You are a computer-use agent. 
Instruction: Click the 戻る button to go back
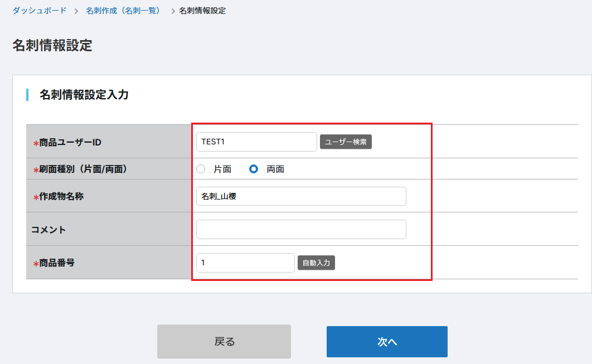[x=224, y=342]
